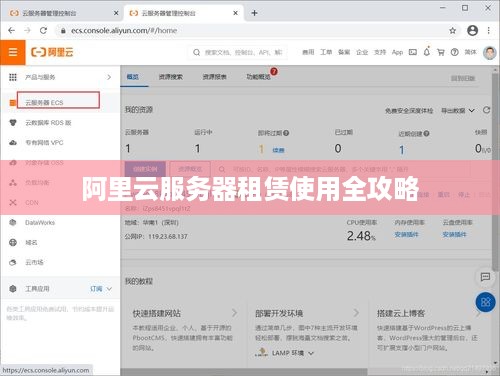
Task: Open the help question mark icon
Action: pyautogui.click(x=455, y=52)
